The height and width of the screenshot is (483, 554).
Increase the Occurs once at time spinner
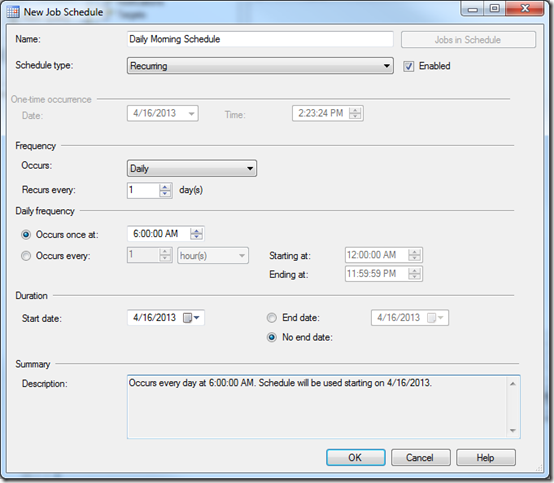(196, 231)
